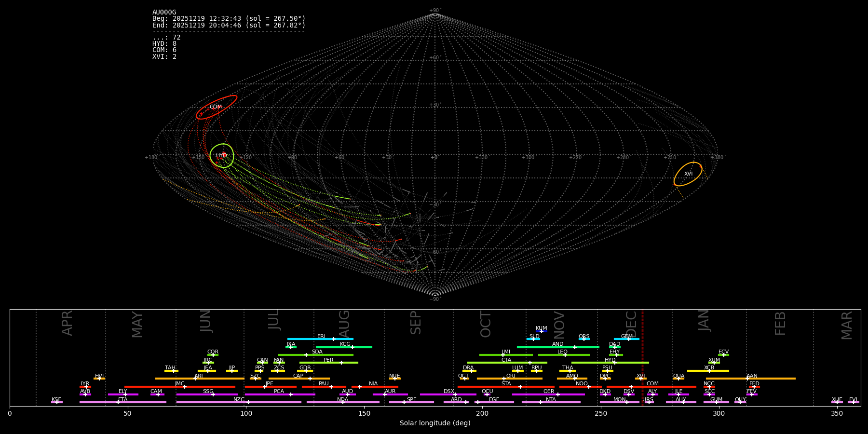Click the MON shower bar in timeline

click(x=620, y=402)
